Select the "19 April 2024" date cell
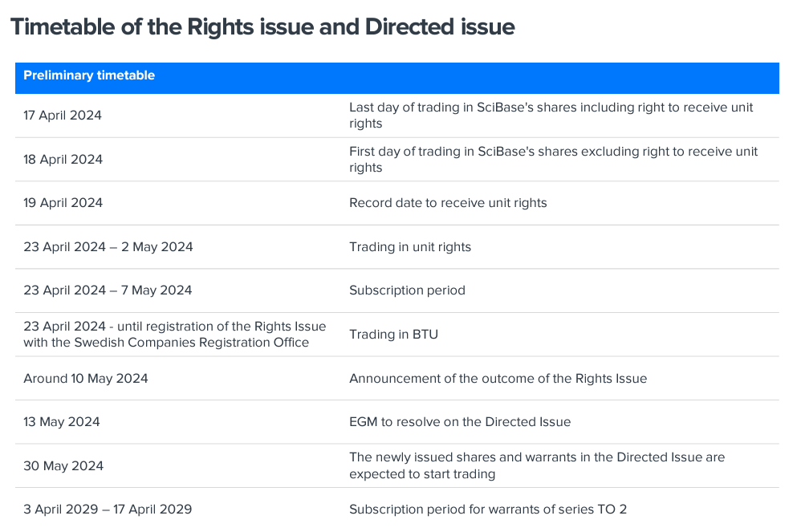Screen dimensions: 797x532 [x=63, y=203]
